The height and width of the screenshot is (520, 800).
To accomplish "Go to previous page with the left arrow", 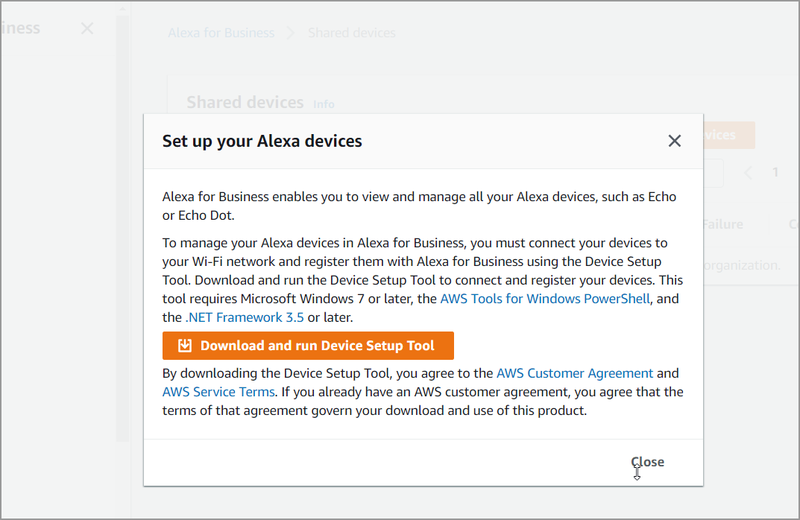I will click(x=748, y=173).
